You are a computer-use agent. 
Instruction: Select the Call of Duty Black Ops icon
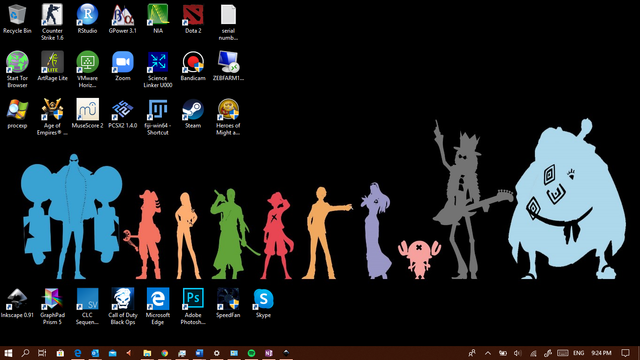[x=122, y=307]
